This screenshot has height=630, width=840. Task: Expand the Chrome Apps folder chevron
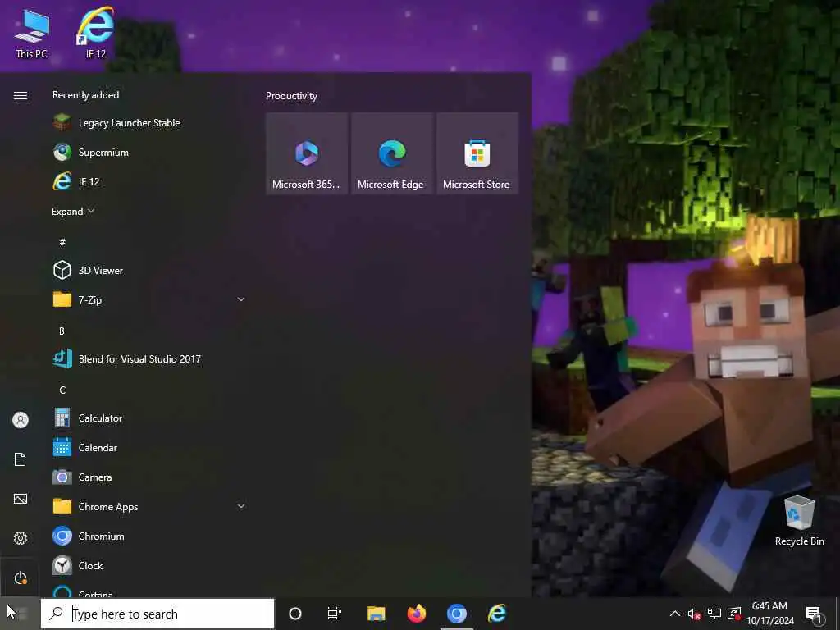(241, 506)
